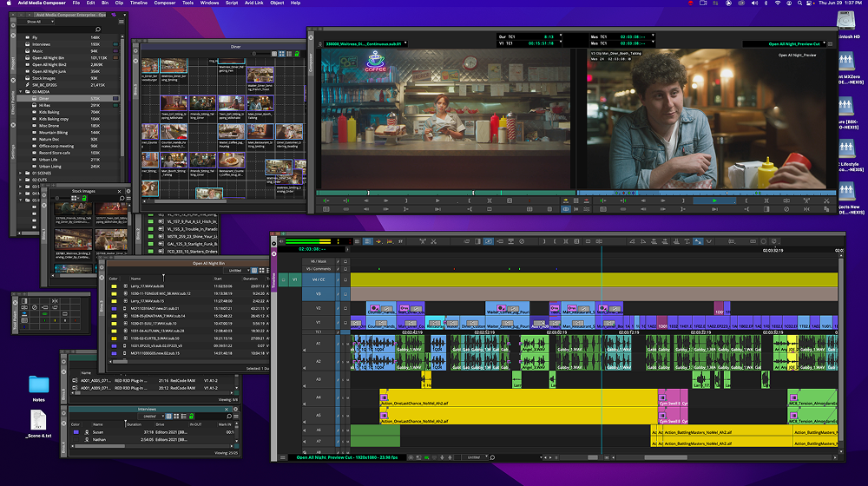Screen dimensions: 868x486
Task: Open the Interviews bin hamburger menu
Action: (236, 417)
